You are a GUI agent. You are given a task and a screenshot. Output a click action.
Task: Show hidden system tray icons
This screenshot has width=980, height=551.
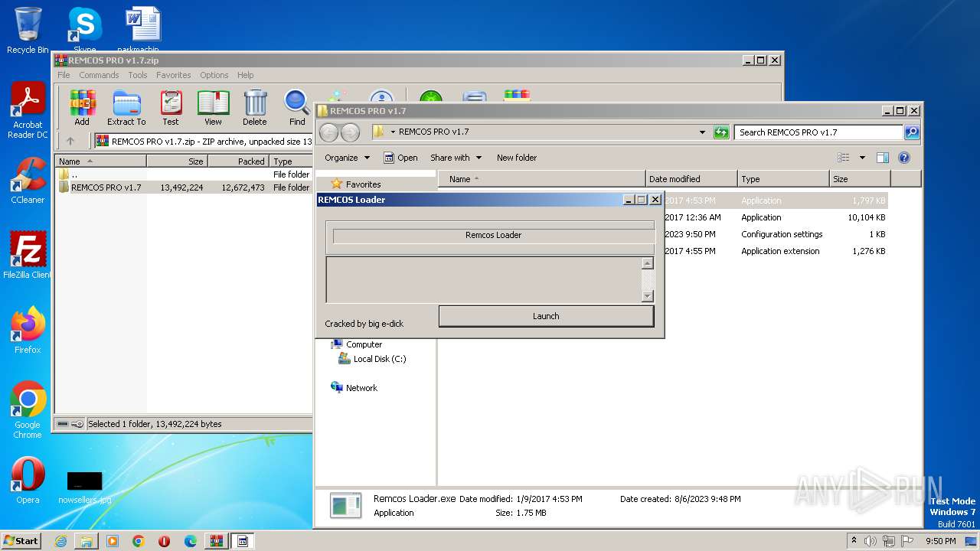pyautogui.click(x=854, y=541)
